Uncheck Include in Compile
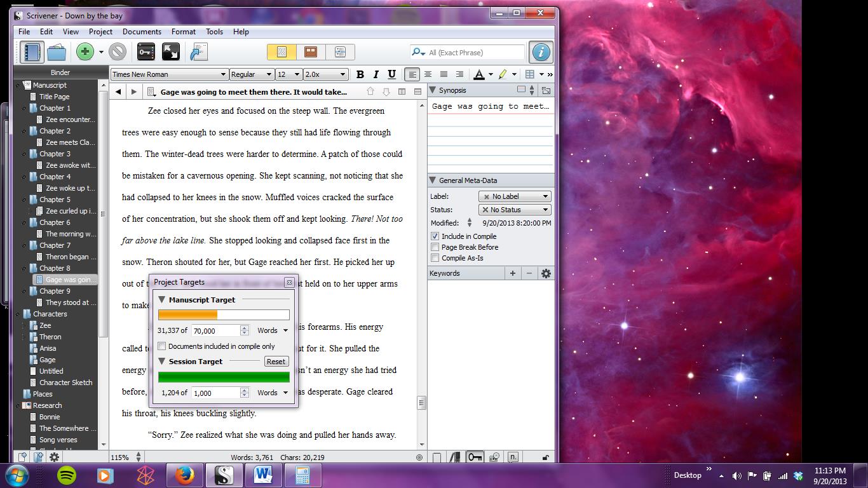868x488 pixels. tap(435, 236)
